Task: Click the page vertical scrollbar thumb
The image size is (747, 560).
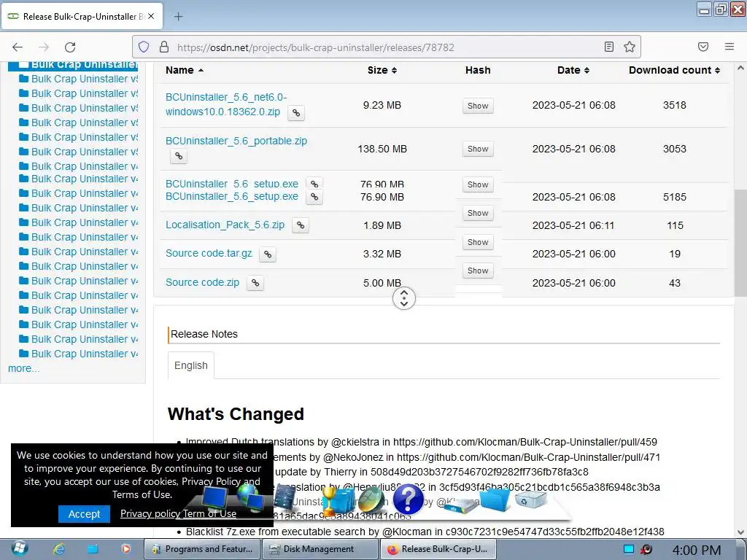Action: (x=740, y=243)
